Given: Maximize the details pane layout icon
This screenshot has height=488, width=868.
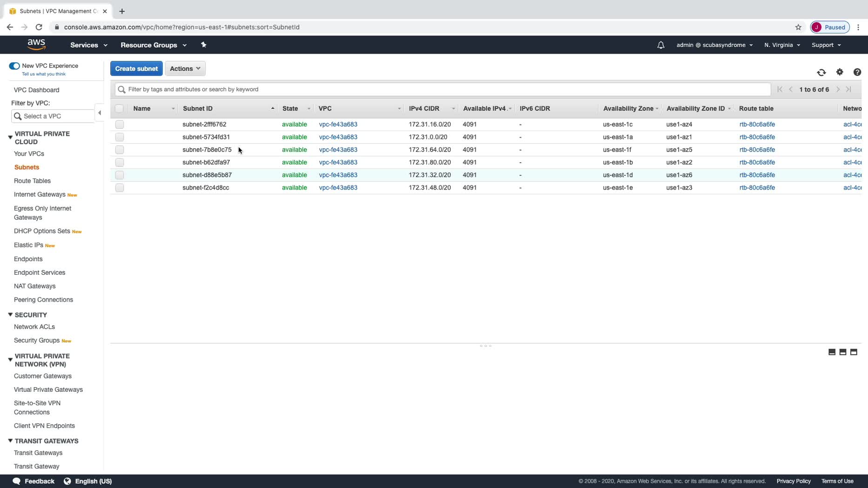Looking at the screenshot, I should pyautogui.click(x=854, y=352).
